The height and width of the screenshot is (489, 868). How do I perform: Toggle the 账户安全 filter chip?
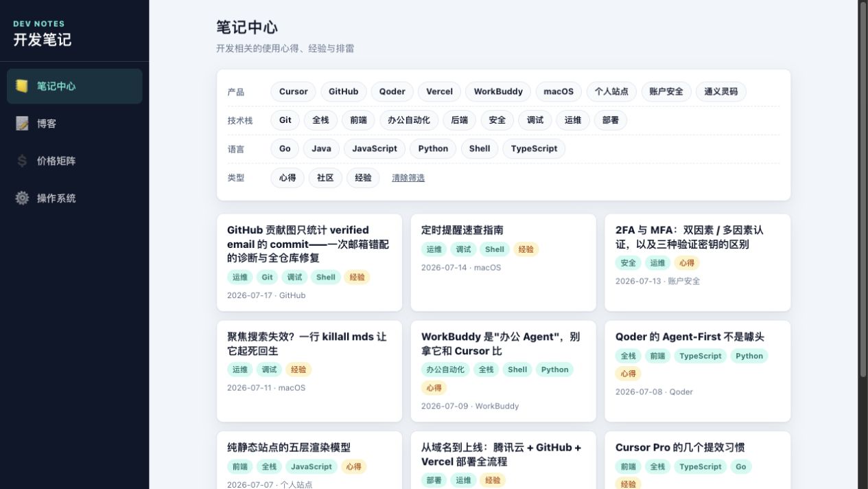coord(666,91)
